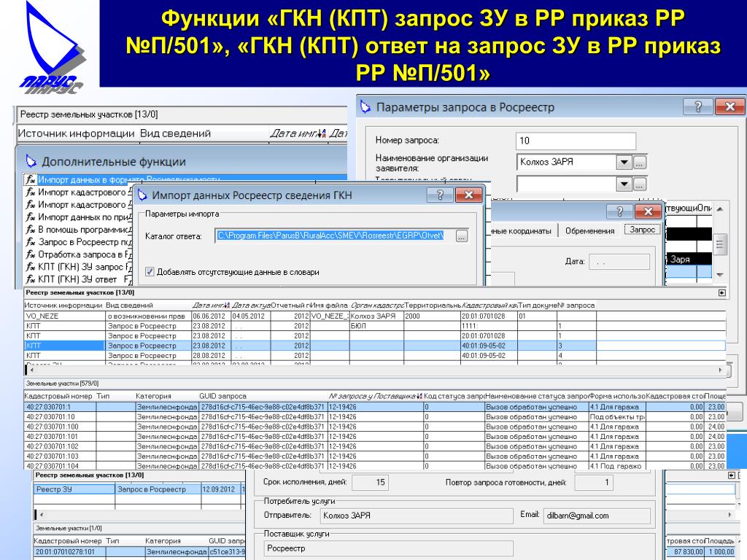
Task: Select КПТ row with request number 3
Action: (374, 346)
